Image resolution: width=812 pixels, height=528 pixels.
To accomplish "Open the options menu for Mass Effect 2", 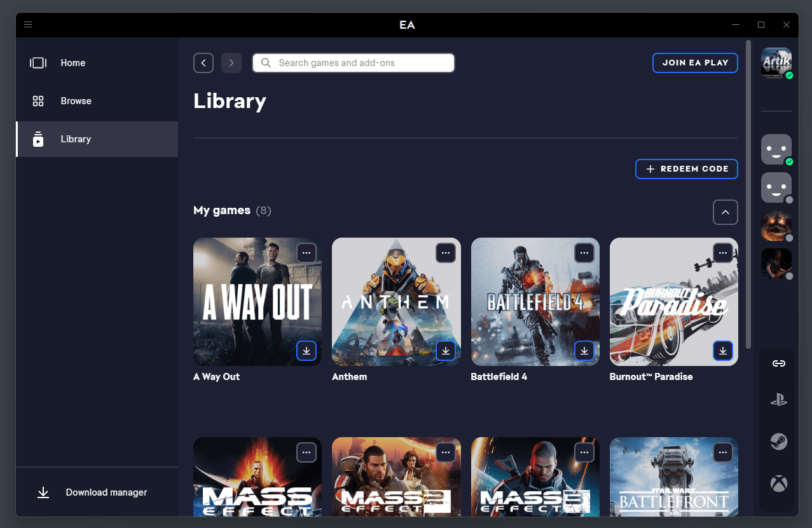I will pos(446,452).
